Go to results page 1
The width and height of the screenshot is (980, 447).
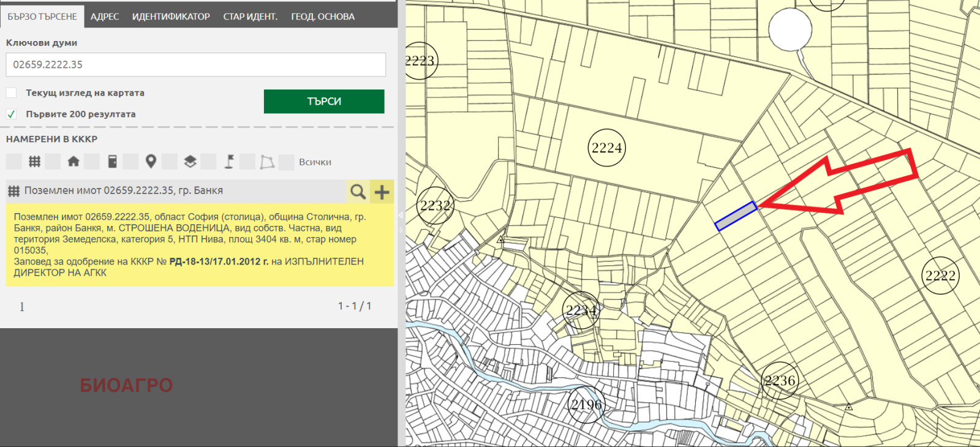[x=22, y=307]
